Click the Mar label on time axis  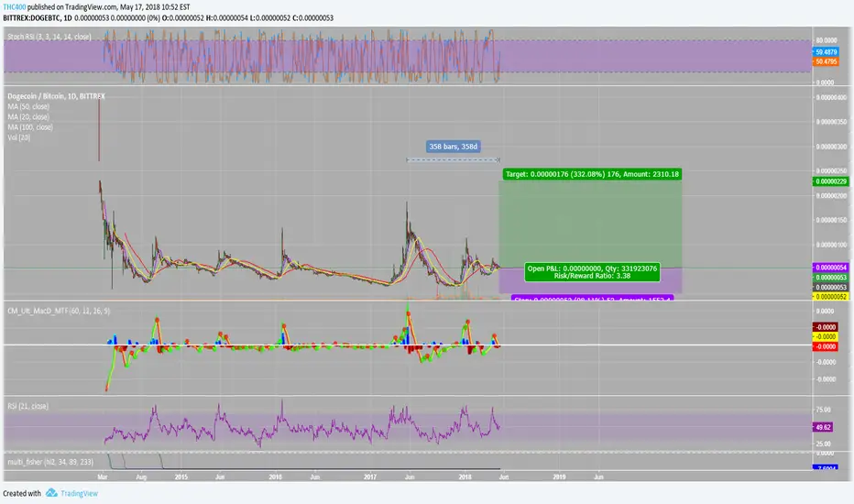pos(102,477)
